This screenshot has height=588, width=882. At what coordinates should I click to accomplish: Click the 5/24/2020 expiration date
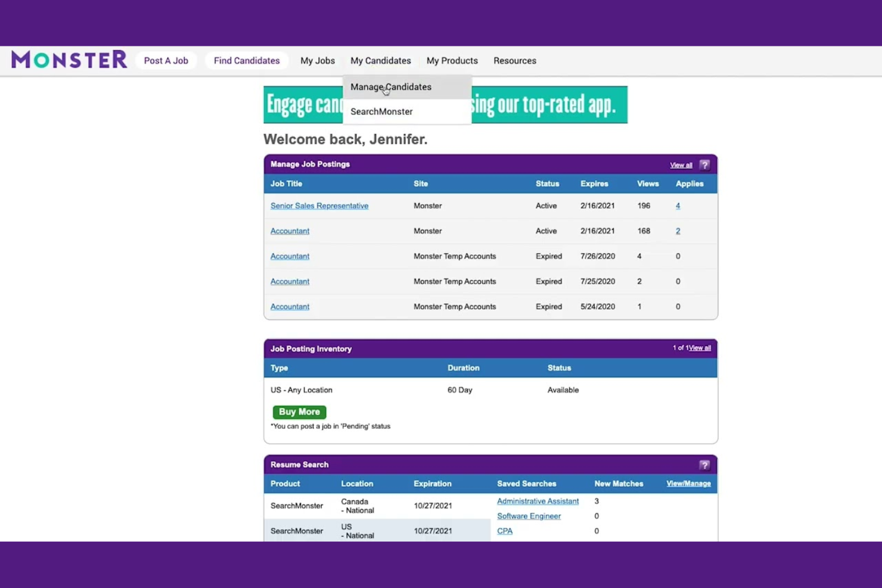click(x=598, y=307)
